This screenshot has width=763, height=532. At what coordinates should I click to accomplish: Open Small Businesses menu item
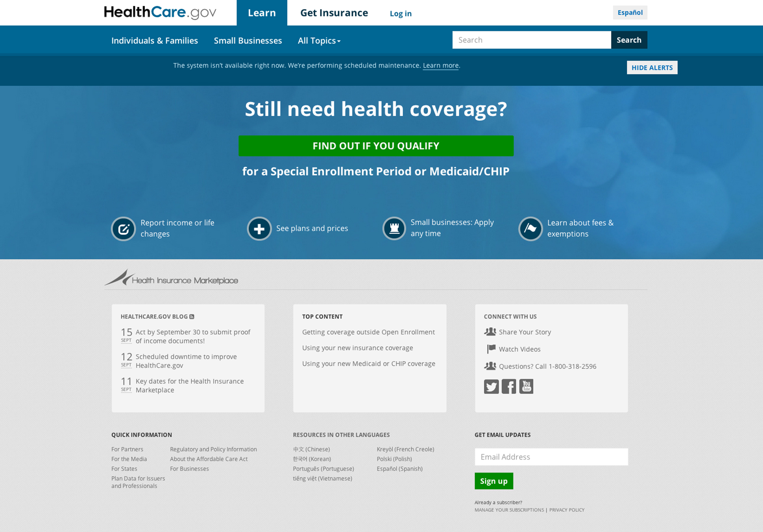pyautogui.click(x=248, y=40)
